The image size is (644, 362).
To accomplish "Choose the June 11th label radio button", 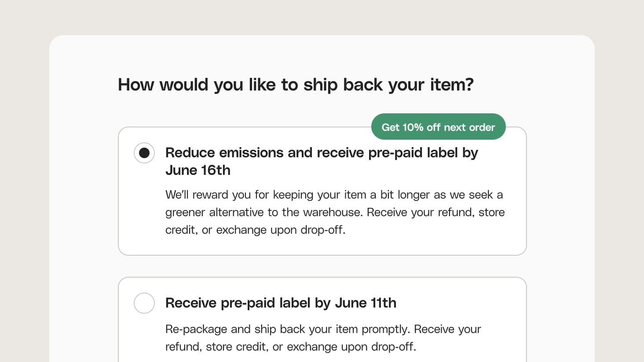I will point(144,303).
